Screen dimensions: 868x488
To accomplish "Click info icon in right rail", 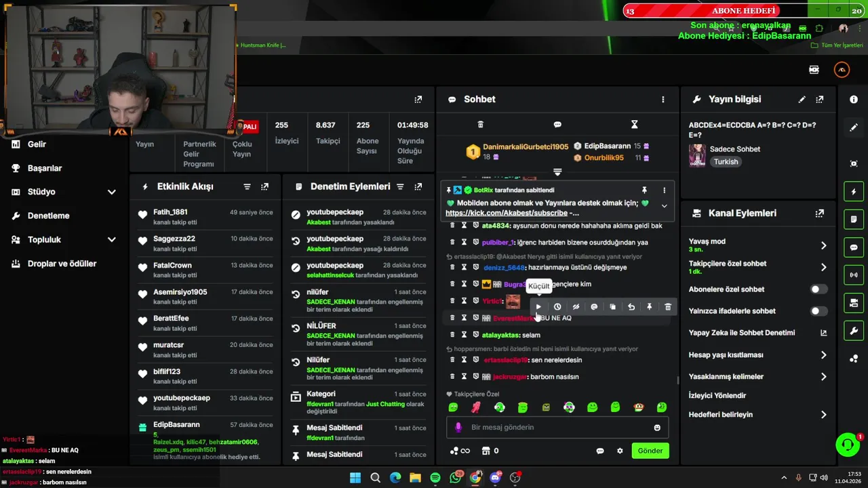I will 854,100.
